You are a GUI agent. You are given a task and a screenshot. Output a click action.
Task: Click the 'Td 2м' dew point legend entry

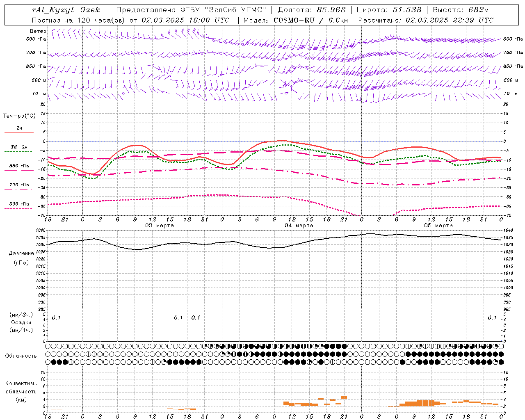tap(19, 147)
